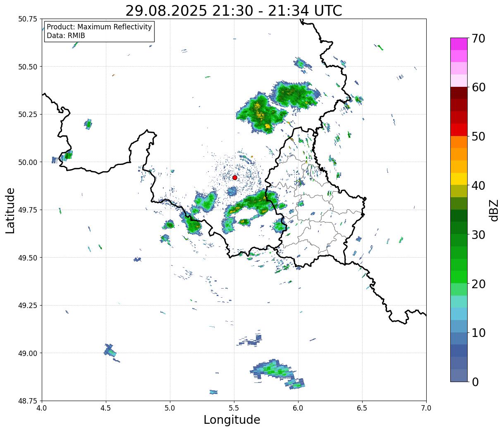The width and height of the screenshot is (504, 430).
Task: Click the 'Longitude' axis label
Action: tap(232, 420)
